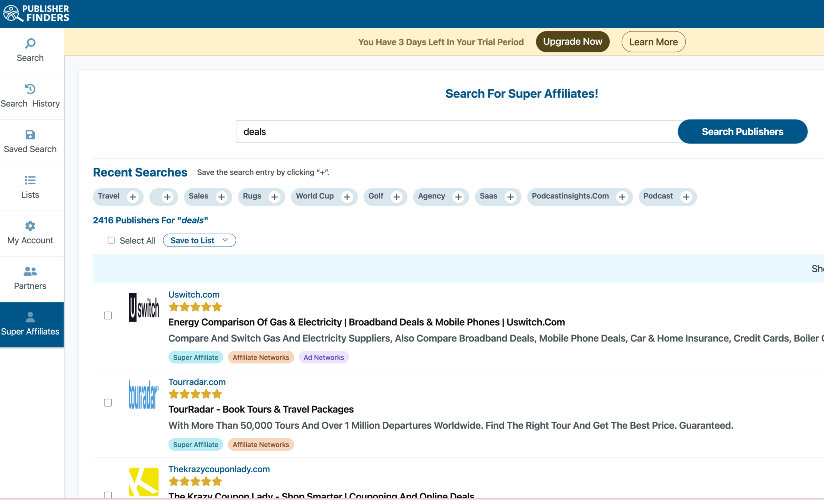
Task: Open the Thekrazycouponlady.com link
Action: [x=219, y=469]
